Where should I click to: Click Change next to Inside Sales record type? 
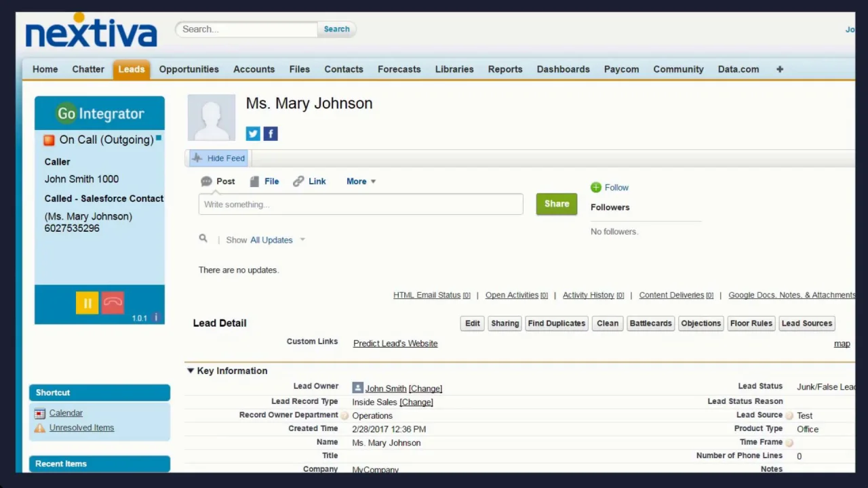(416, 403)
